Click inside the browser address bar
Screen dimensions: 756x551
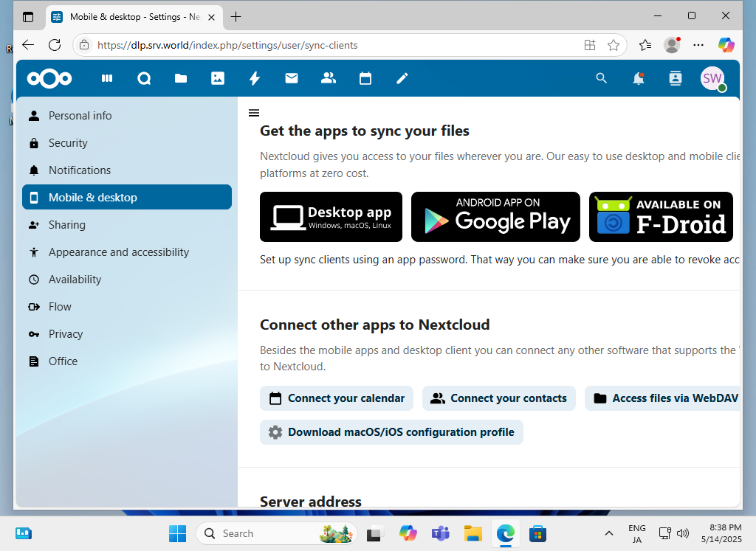(x=295, y=45)
